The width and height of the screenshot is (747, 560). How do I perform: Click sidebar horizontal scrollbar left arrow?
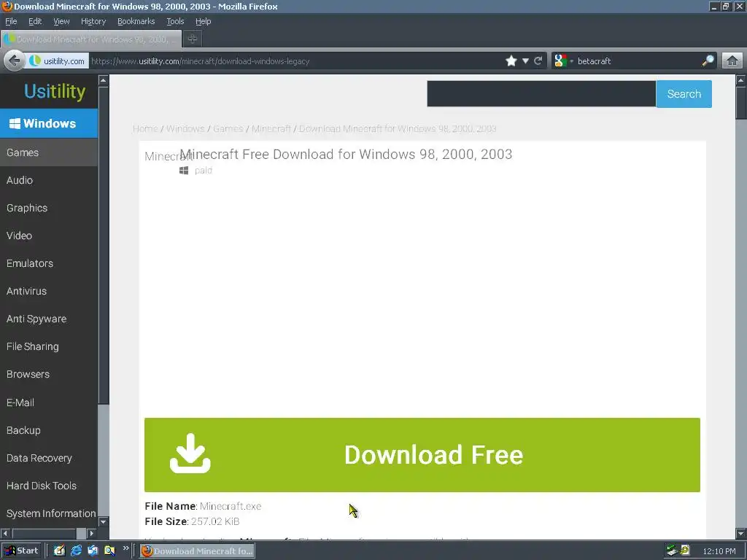5,533
